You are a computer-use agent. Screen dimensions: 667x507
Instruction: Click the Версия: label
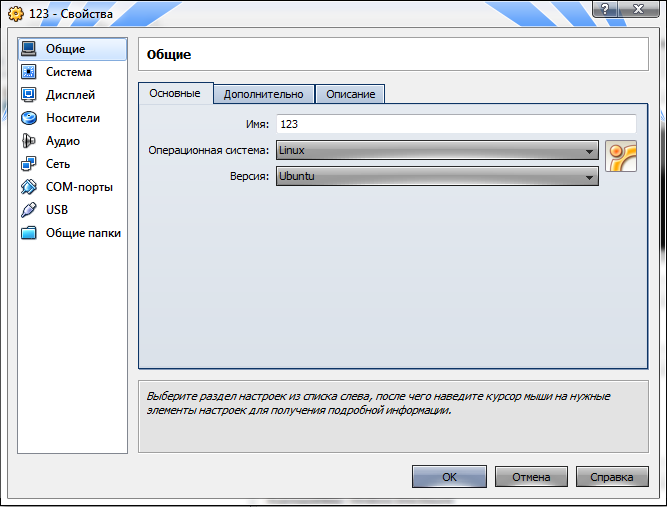pyautogui.click(x=249, y=176)
